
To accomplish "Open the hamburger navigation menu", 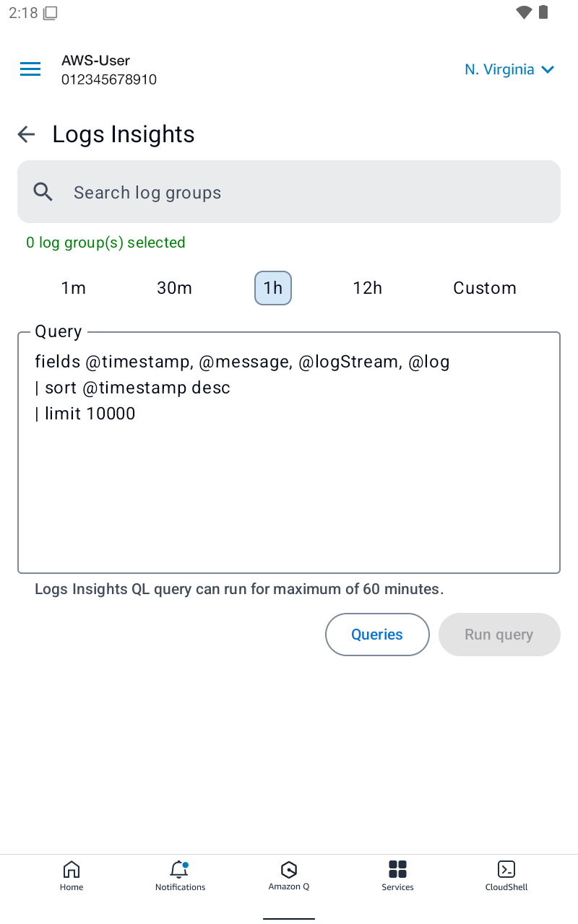I will (30, 69).
